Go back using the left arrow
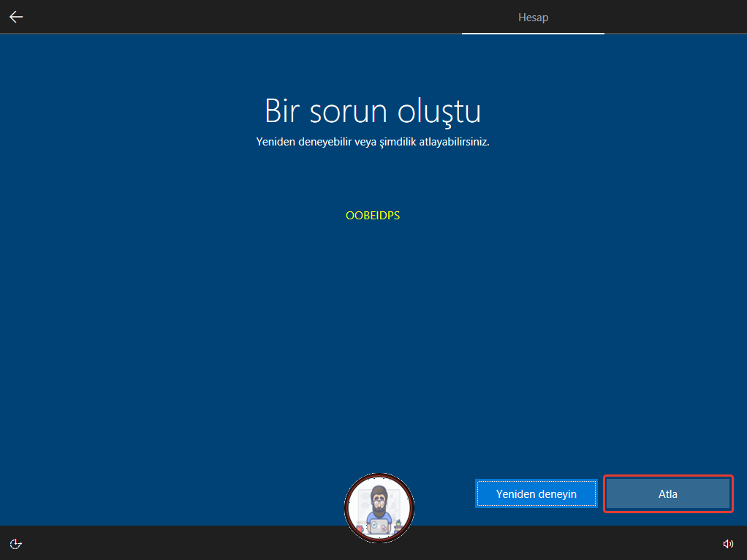 (16, 17)
